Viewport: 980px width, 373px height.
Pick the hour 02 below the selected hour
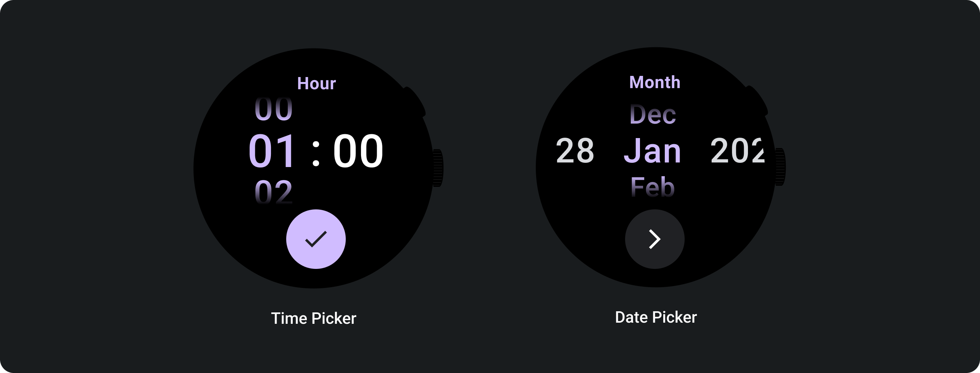(x=273, y=192)
